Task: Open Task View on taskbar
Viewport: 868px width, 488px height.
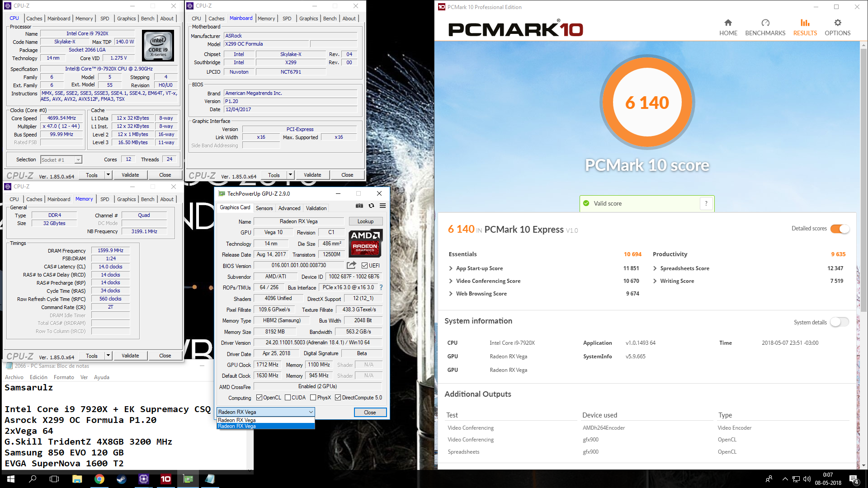Action: [x=54, y=479]
